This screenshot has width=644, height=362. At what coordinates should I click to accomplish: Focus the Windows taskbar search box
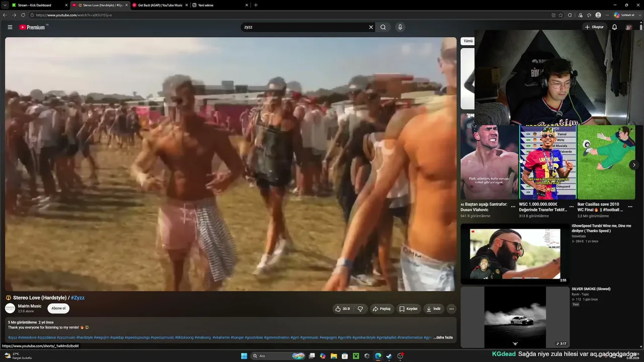[x=278, y=356]
